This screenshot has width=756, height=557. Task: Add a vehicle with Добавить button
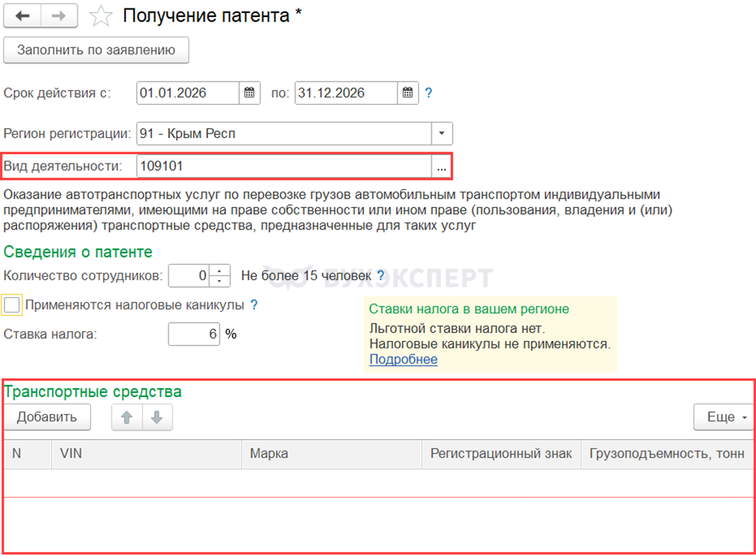coord(47,417)
